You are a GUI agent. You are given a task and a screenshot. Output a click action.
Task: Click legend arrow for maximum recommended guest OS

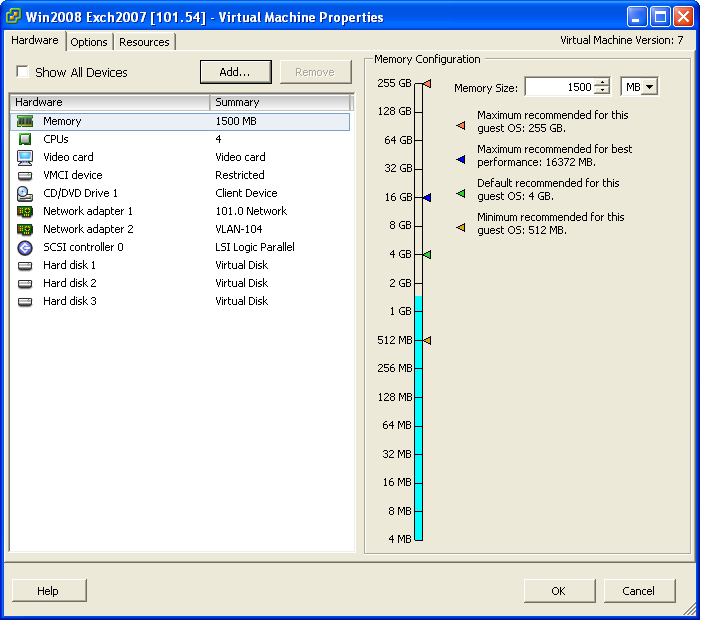pos(460,126)
